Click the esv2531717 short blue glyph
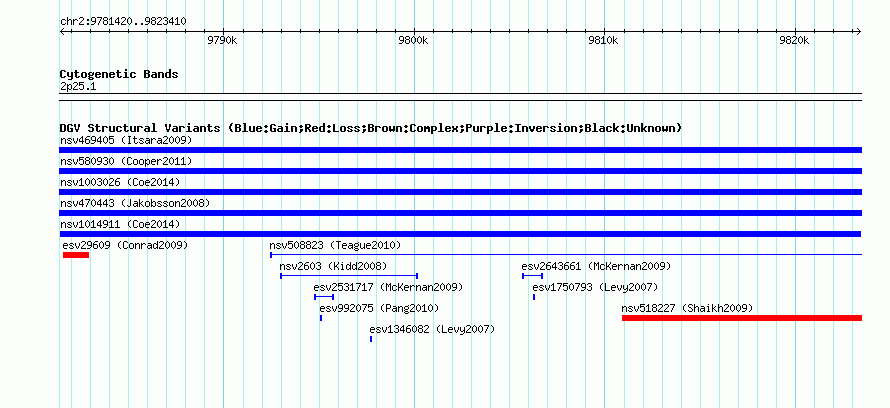Screen dimensions: 890x408 click(324, 297)
